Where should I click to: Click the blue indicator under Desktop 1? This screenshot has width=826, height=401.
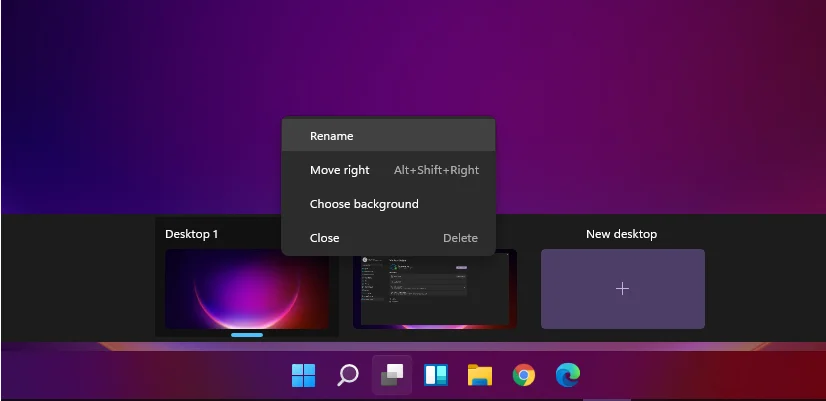(247, 335)
